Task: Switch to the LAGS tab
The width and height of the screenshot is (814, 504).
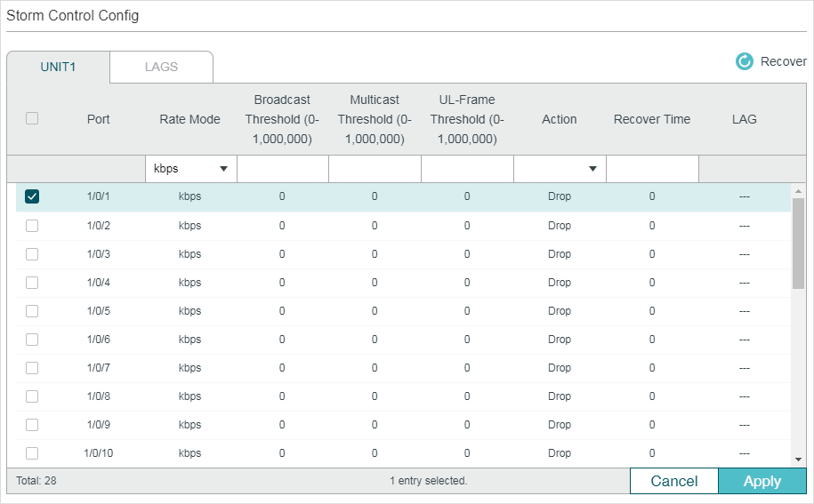Action: pos(161,67)
